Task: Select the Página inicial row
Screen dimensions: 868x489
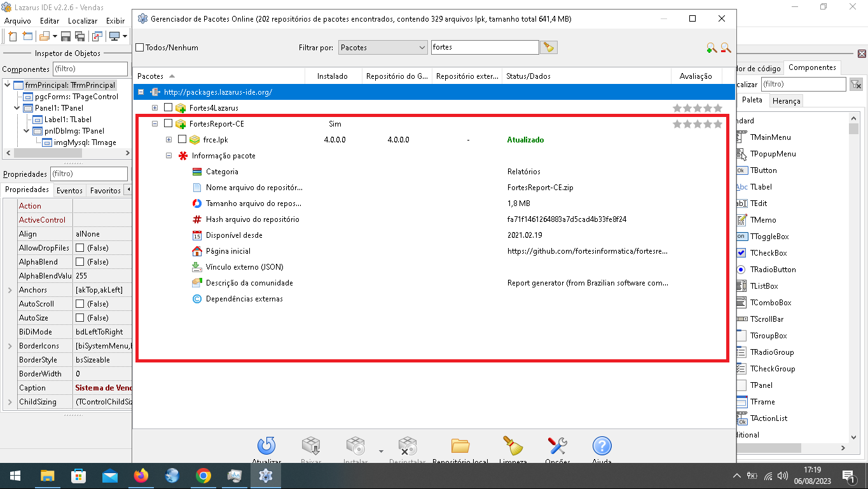Action: [431, 251]
